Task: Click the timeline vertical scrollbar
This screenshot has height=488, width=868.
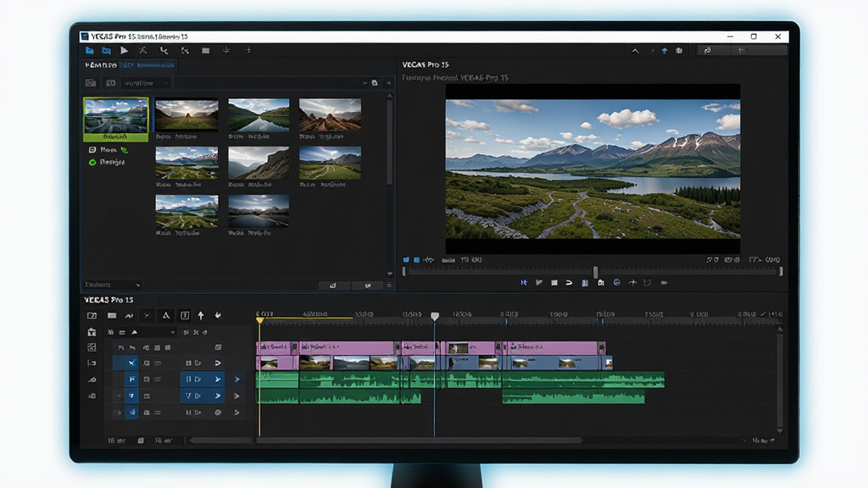Action: point(780,379)
